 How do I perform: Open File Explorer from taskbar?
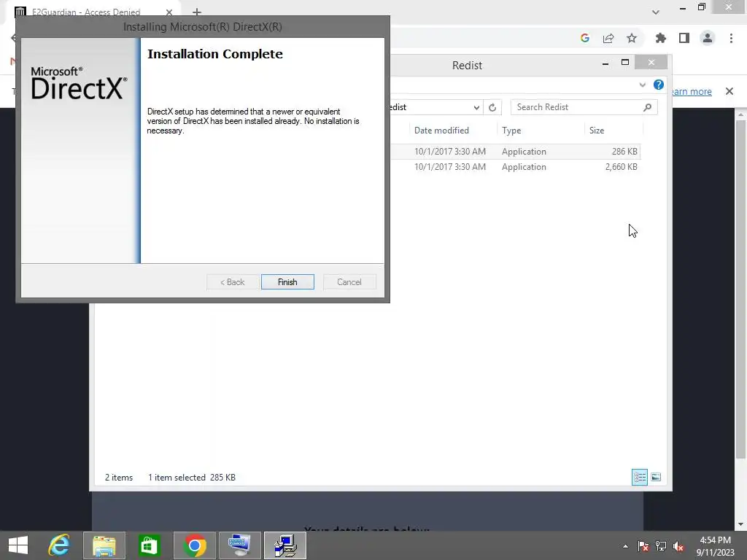(x=104, y=545)
